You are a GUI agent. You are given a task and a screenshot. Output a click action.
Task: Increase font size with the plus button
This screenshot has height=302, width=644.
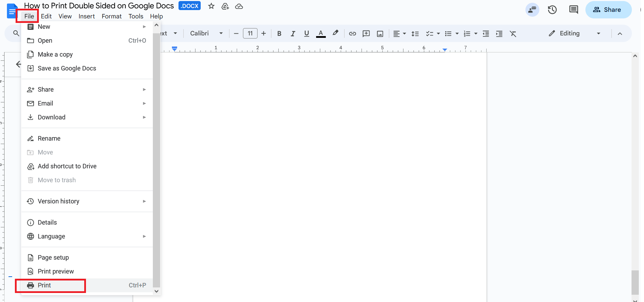coord(264,33)
